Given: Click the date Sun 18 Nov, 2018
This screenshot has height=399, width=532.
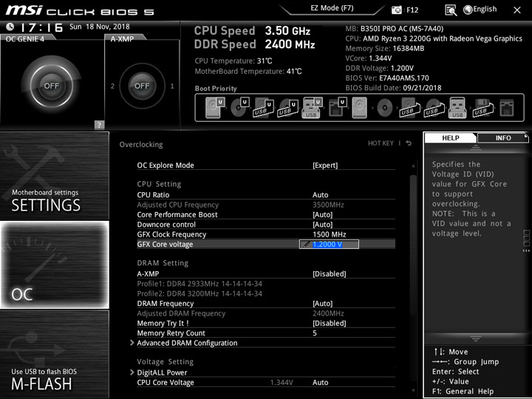Looking at the screenshot, I should pos(100,27).
